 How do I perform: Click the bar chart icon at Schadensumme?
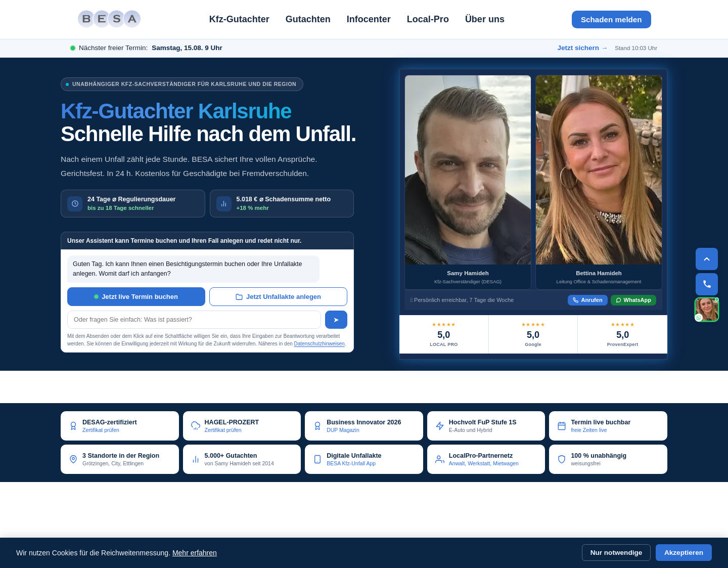pyautogui.click(x=224, y=203)
